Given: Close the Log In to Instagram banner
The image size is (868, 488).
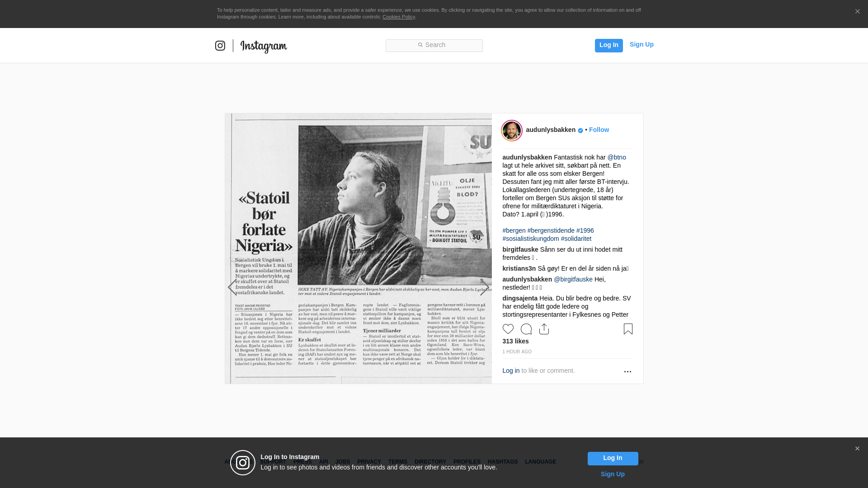Looking at the screenshot, I should point(857,449).
